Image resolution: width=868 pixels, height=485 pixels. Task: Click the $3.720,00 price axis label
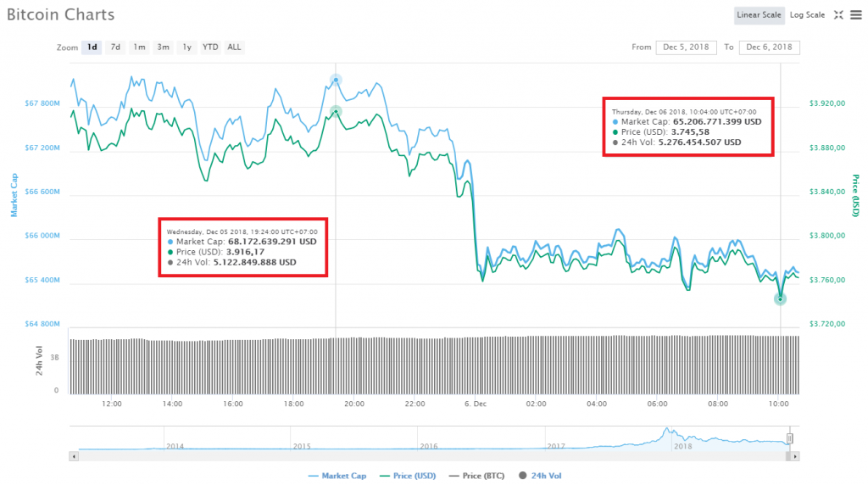click(827, 324)
